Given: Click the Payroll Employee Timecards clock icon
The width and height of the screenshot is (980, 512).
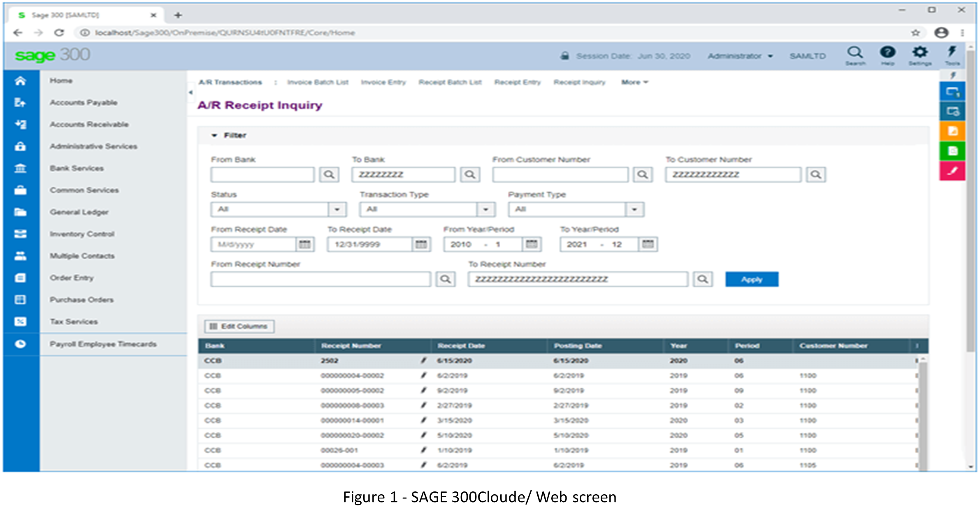Looking at the screenshot, I should point(20,344).
